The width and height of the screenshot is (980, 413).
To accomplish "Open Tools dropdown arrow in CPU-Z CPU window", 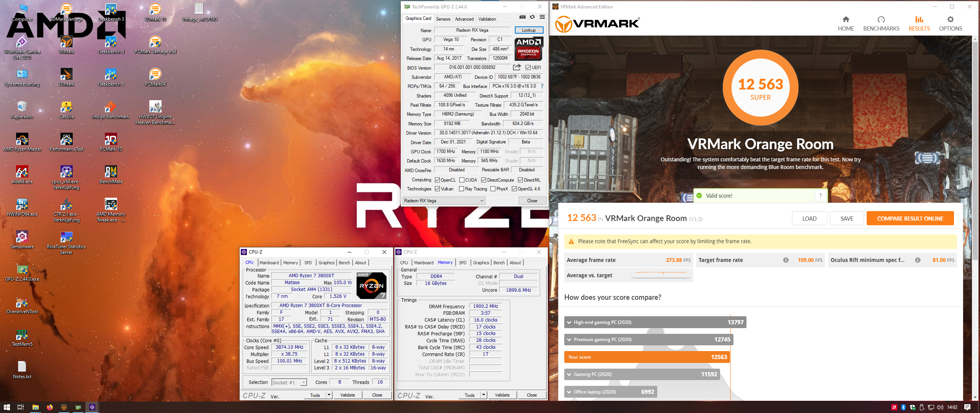I will pyautogui.click(x=329, y=395).
